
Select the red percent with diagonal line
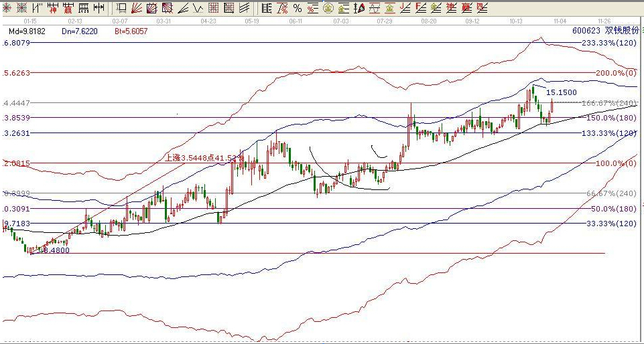point(283,8)
